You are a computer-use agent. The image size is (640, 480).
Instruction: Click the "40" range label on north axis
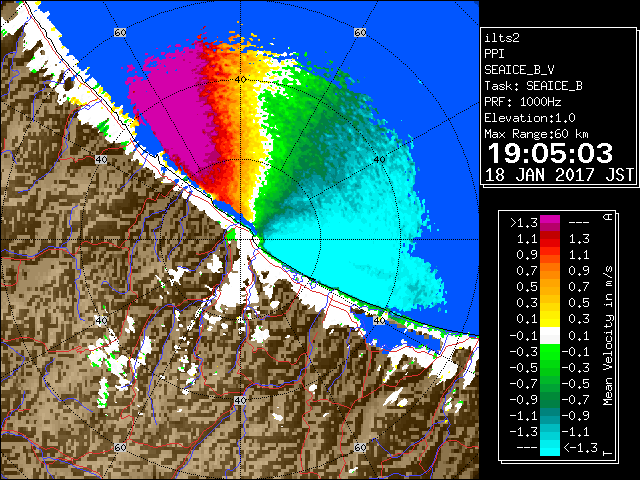pos(240,79)
